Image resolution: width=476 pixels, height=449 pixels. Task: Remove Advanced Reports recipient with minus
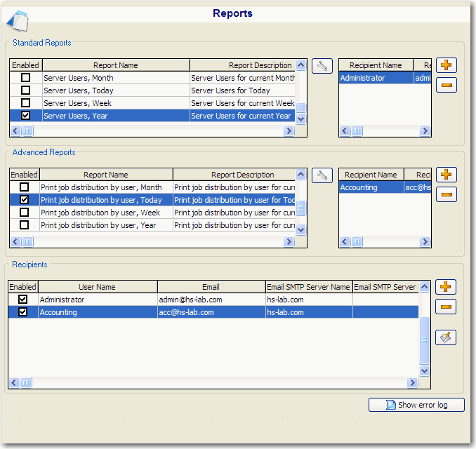pyautogui.click(x=447, y=194)
